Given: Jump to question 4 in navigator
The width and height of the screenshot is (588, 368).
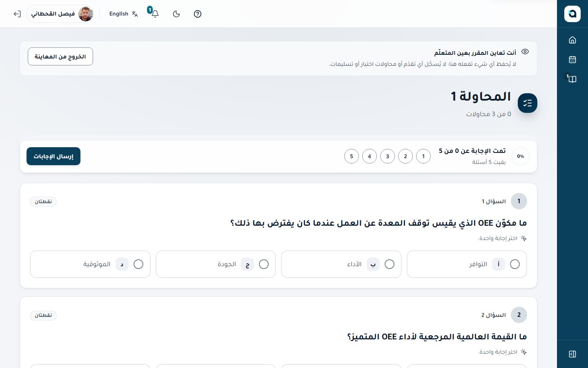Looking at the screenshot, I should click(370, 156).
